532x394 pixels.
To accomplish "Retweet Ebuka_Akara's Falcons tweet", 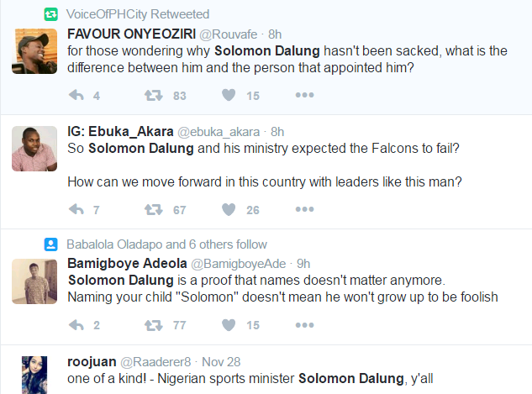I will (x=153, y=209).
